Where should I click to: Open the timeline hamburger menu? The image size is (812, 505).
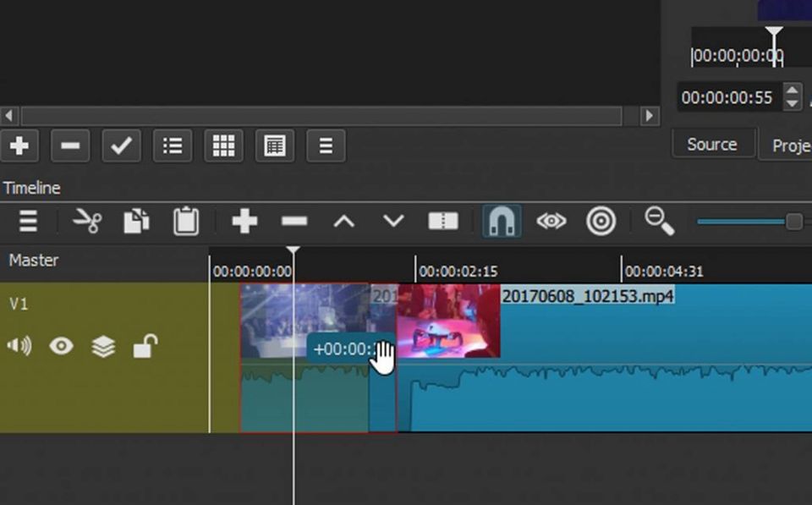pyautogui.click(x=28, y=222)
